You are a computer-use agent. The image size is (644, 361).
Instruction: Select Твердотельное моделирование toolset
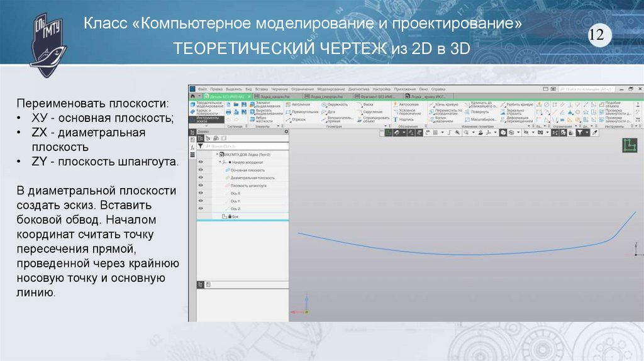[x=206, y=104]
